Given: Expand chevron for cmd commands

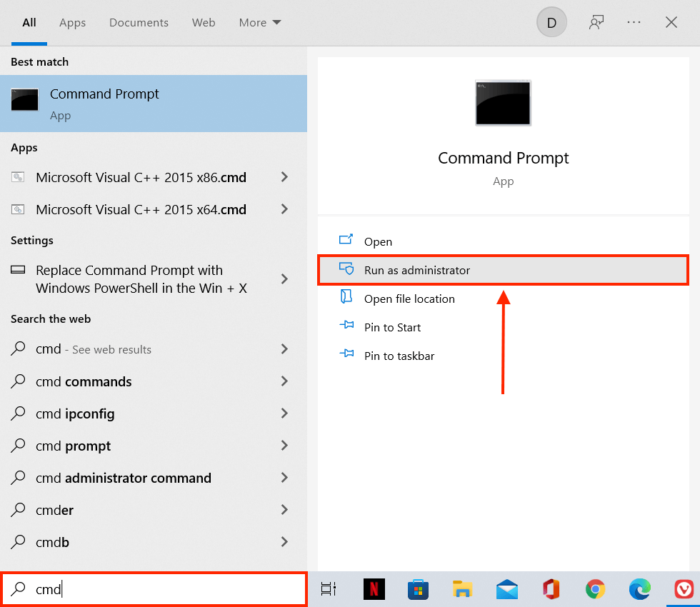Looking at the screenshot, I should pyautogui.click(x=284, y=381).
